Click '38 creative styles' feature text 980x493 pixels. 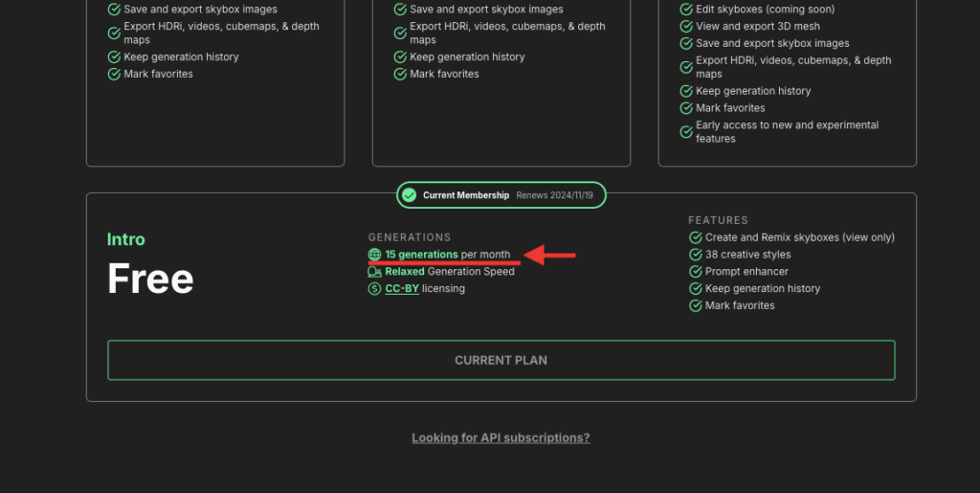[x=748, y=255]
